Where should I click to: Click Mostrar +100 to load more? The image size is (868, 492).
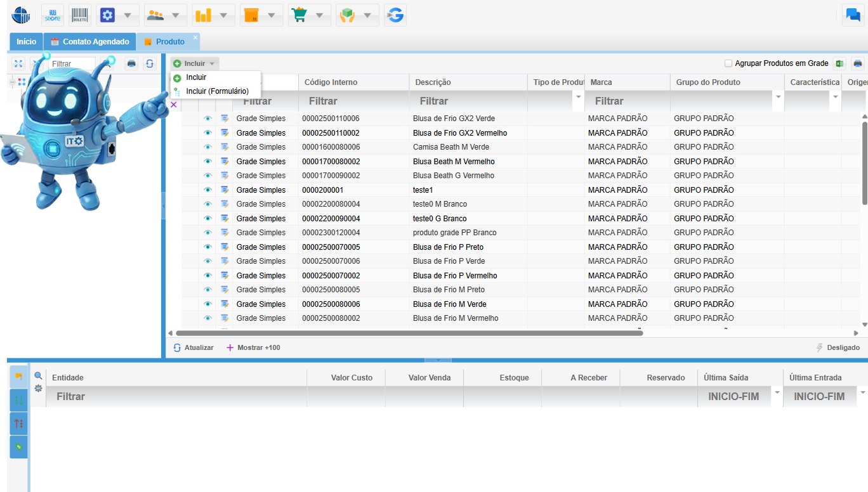(x=253, y=347)
